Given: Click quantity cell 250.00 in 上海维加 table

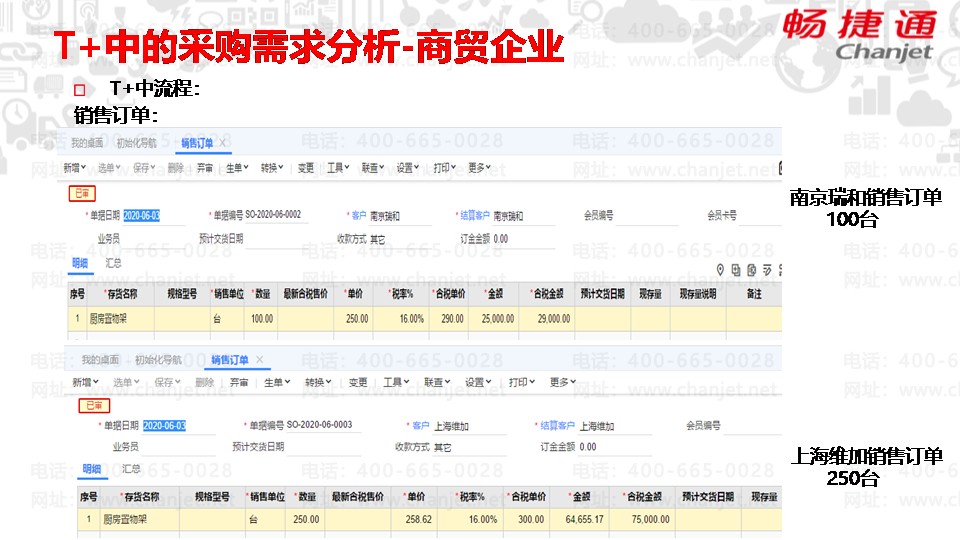Looking at the screenshot, I should coord(306,519).
